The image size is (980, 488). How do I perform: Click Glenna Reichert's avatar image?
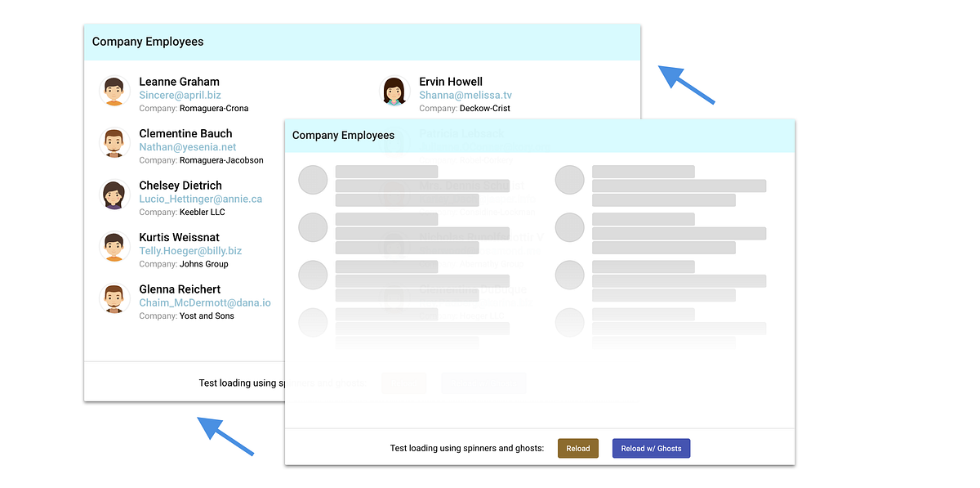(x=114, y=298)
